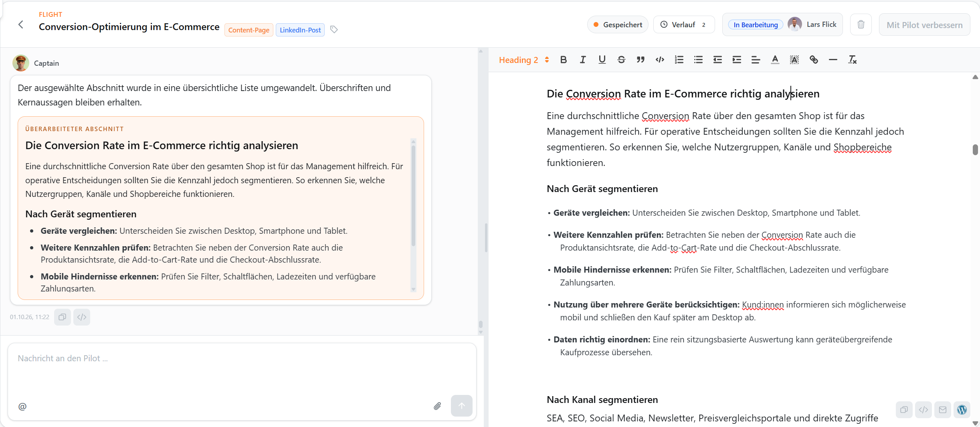Apply italic formatting
The height and width of the screenshot is (427, 980).
pos(582,60)
